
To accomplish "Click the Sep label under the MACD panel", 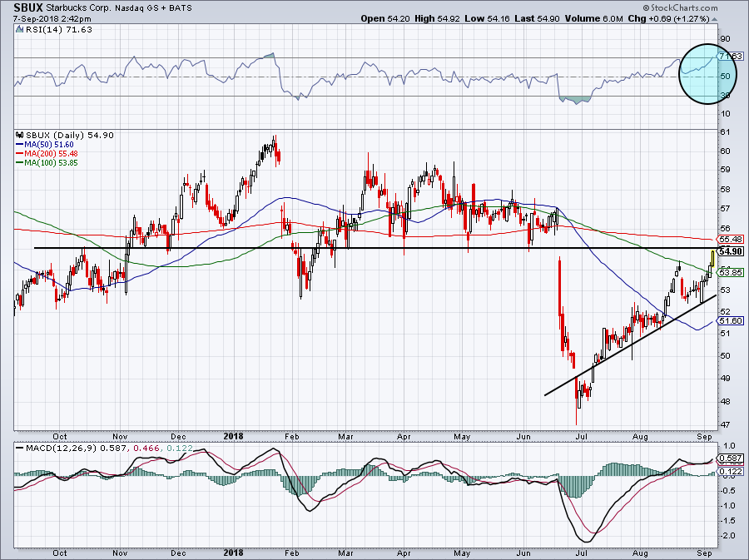I will [x=705, y=553].
